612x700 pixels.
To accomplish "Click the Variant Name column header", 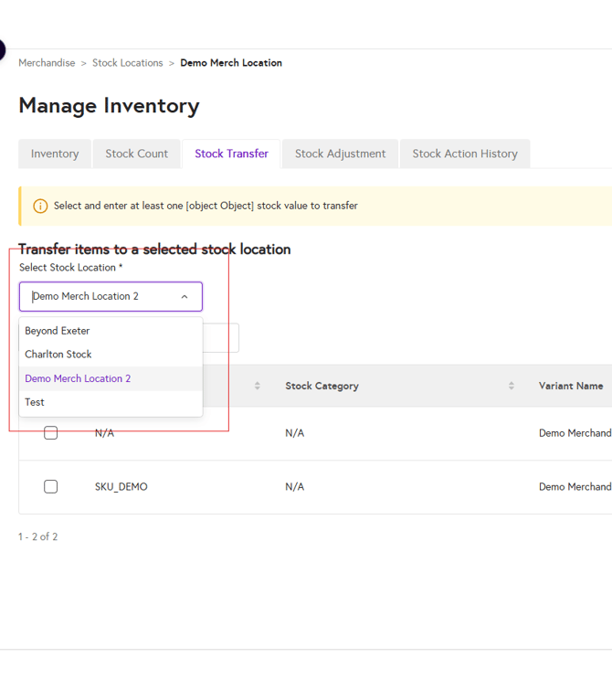I will [571, 386].
